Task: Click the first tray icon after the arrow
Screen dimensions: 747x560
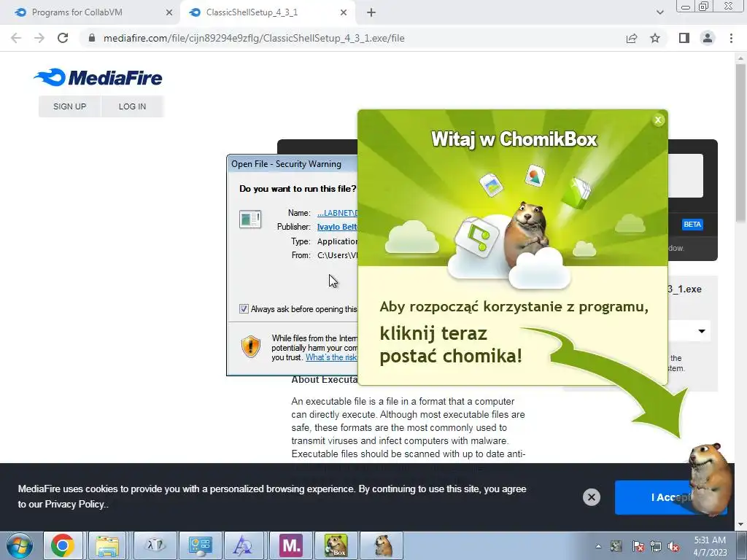Action: 616,546
